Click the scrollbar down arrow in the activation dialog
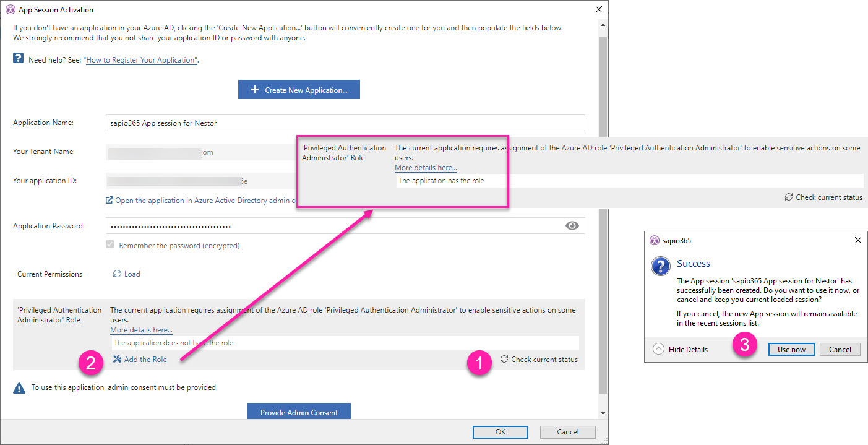Screen dimensions: 868x445 point(603,413)
